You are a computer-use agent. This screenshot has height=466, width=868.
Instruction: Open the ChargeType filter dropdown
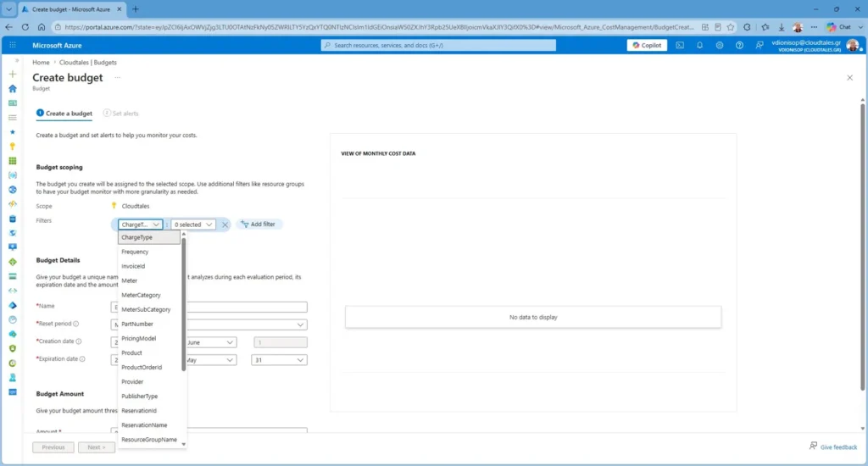point(140,225)
